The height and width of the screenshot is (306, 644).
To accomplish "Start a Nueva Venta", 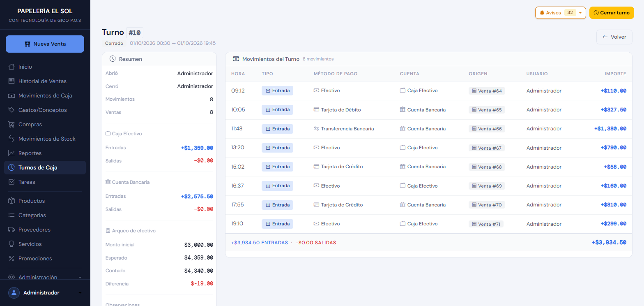I will (45, 44).
